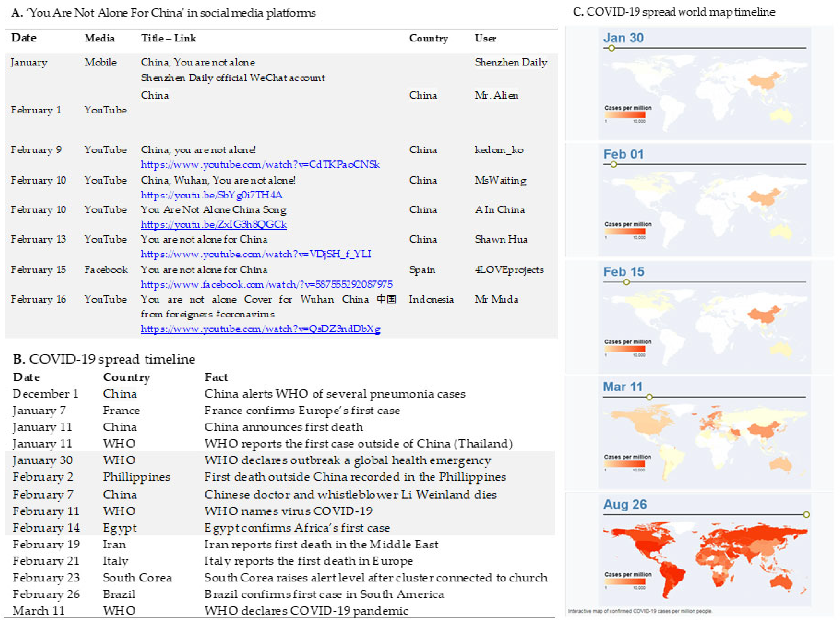This screenshot has height=624, width=840.
Task: Follow the youtu.be ZxIG3h8QGCk link
Action: (213, 224)
